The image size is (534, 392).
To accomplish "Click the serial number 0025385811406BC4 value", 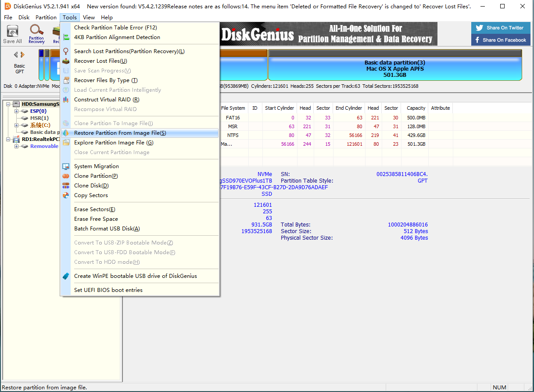I will point(402,174).
